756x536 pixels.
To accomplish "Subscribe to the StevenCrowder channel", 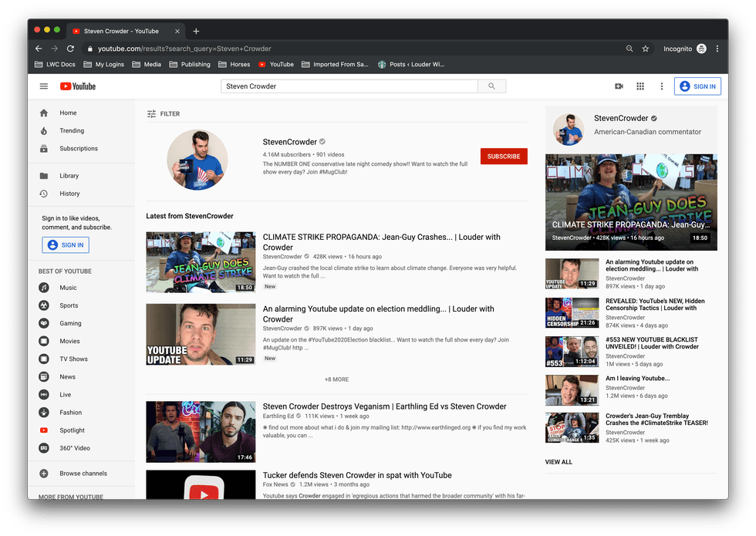I will [x=504, y=157].
